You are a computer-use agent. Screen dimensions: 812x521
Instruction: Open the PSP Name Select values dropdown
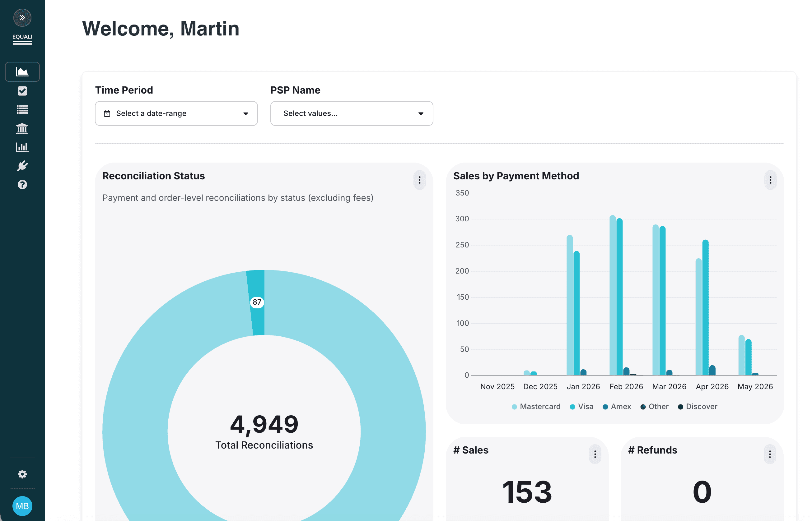coord(352,113)
